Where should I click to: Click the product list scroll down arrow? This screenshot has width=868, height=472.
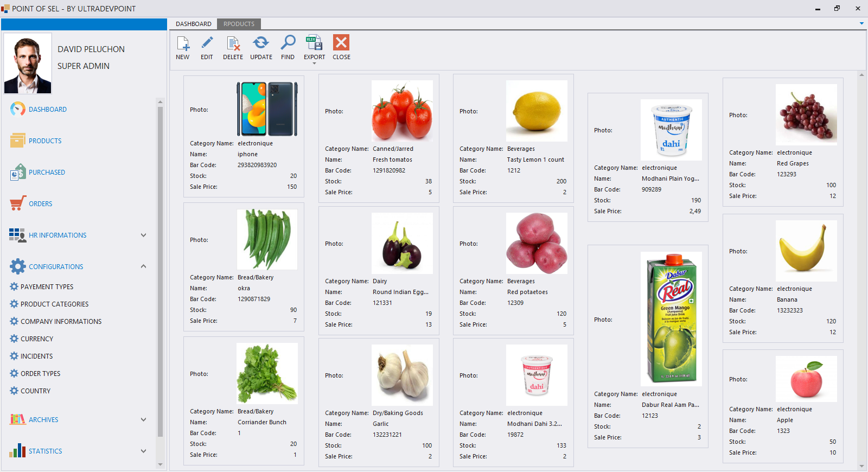pyautogui.click(x=861, y=466)
